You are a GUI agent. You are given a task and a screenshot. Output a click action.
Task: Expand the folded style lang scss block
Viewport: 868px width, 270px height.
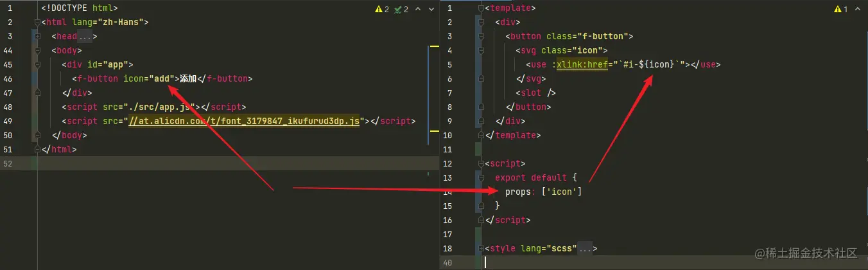point(482,248)
